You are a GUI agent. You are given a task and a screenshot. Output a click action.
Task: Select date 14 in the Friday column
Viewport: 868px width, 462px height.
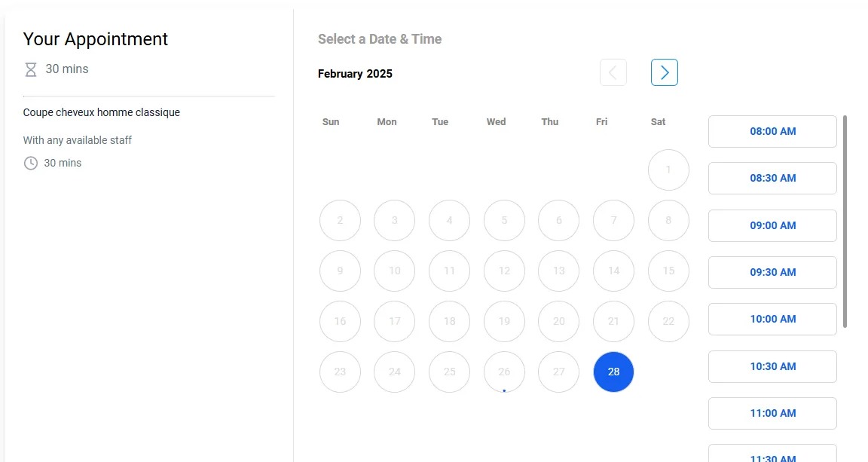[x=613, y=271]
